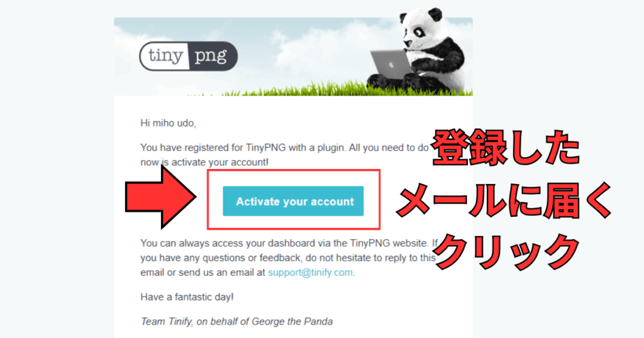The height and width of the screenshot is (338, 644).
Task: Select the "Hi miho udo," greeting line
Action: [169, 123]
